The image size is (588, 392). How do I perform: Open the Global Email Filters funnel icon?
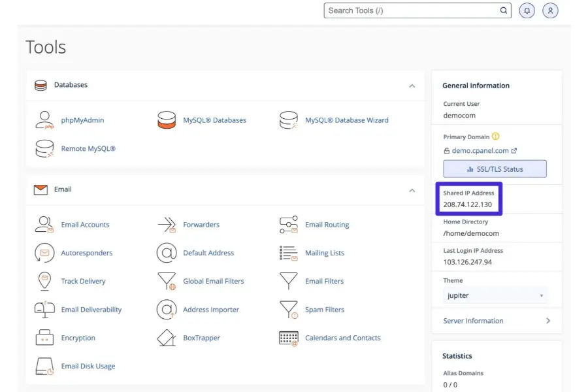click(x=167, y=281)
